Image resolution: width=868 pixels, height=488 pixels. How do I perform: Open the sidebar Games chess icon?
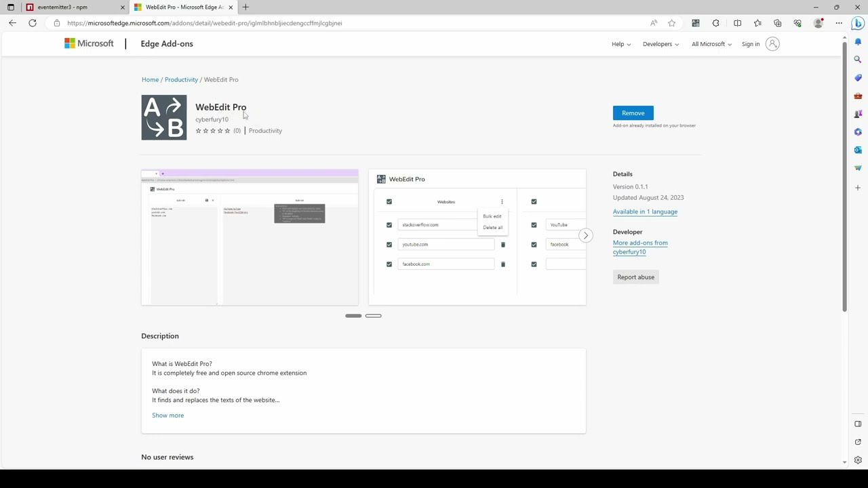858,114
